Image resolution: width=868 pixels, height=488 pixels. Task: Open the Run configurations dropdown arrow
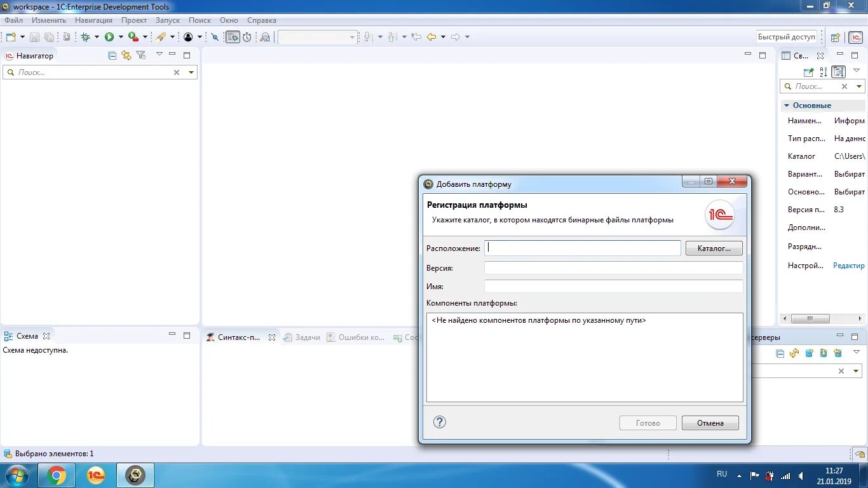121,37
